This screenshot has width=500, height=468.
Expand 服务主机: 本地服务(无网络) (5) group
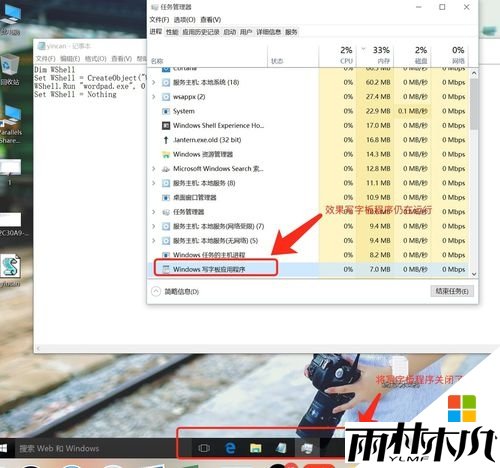coord(154,241)
